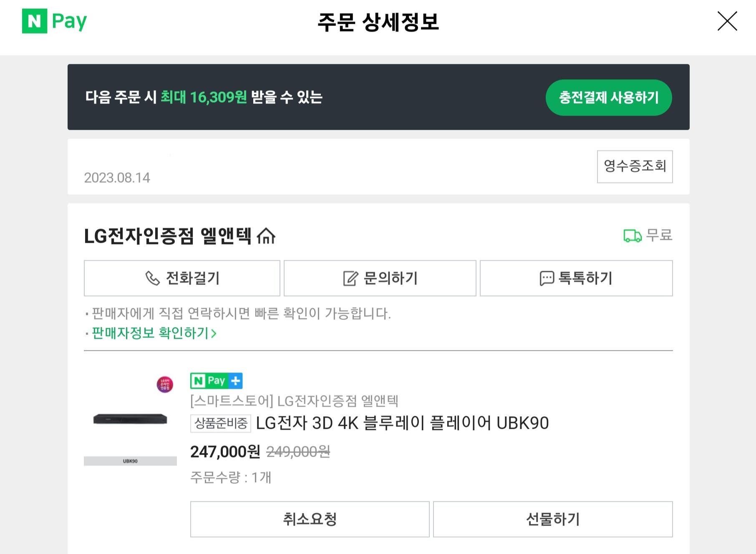Image resolution: width=756 pixels, height=554 pixels.
Task: Click the N Pay plus badge
Action: [216, 380]
